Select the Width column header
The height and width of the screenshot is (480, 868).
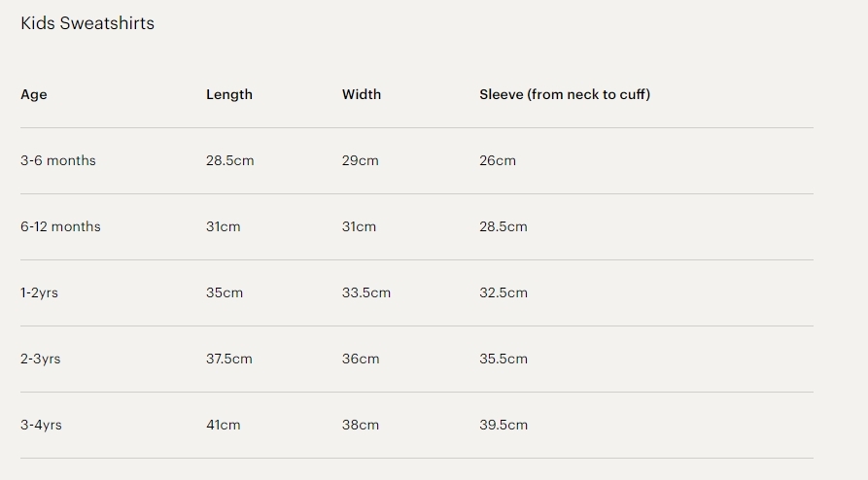point(362,94)
